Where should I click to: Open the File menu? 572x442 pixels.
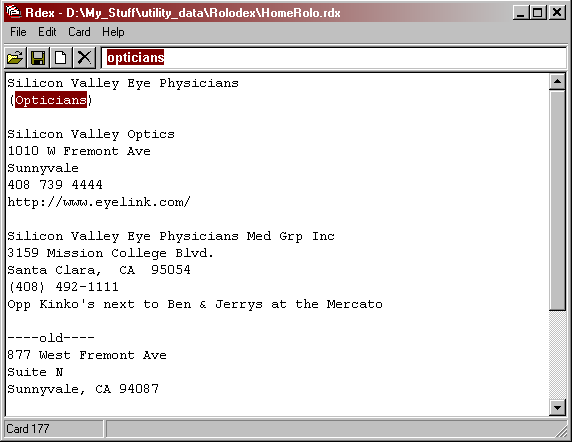tap(18, 32)
